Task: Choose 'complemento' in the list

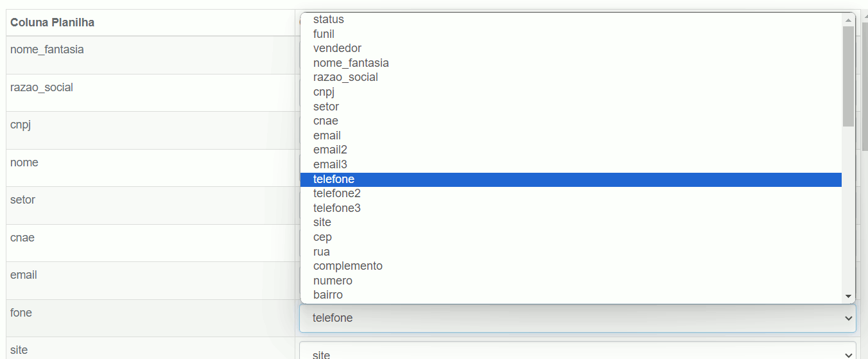Action: click(x=571, y=266)
